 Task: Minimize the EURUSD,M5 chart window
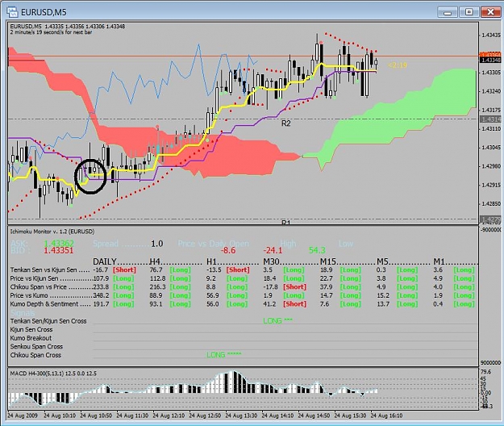(447, 12)
